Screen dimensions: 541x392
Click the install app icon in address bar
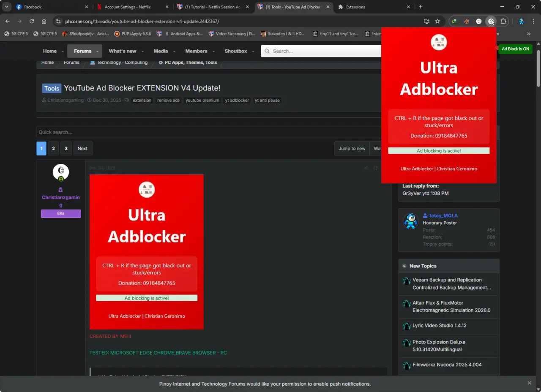pyautogui.click(x=426, y=21)
